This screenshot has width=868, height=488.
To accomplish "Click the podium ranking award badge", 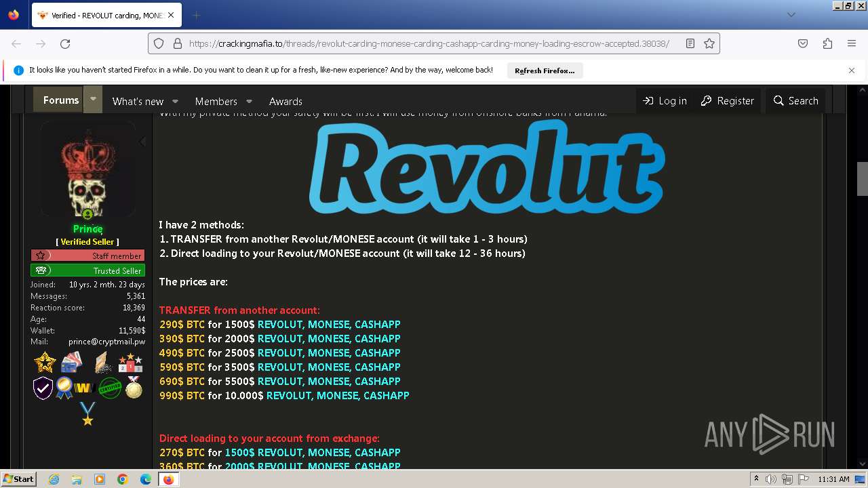I will (x=130, y=363).
